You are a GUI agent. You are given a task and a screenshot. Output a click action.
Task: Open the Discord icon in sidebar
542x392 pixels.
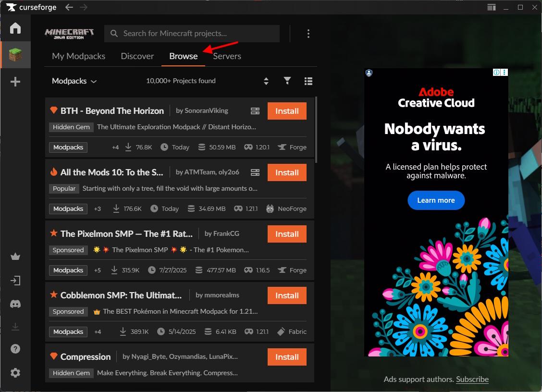point(15,304)
